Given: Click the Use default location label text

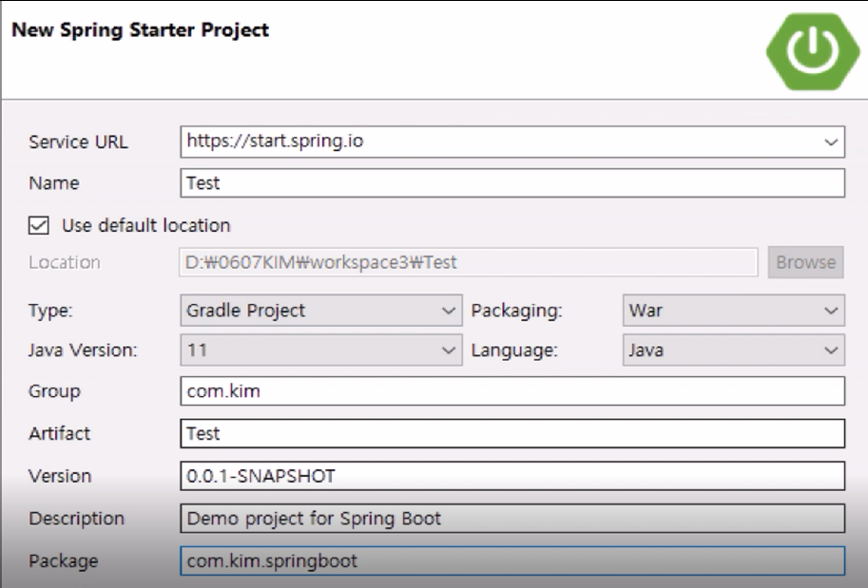Looking at the screenshot, I should [146, 226].
